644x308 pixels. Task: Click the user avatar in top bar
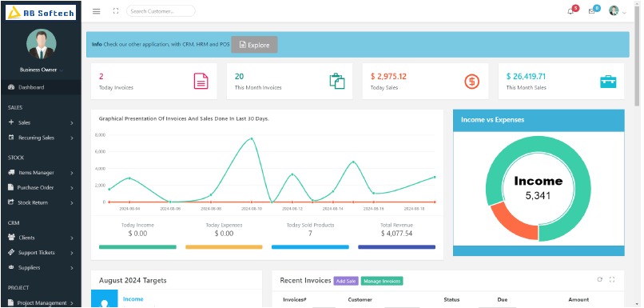point(614,10)
